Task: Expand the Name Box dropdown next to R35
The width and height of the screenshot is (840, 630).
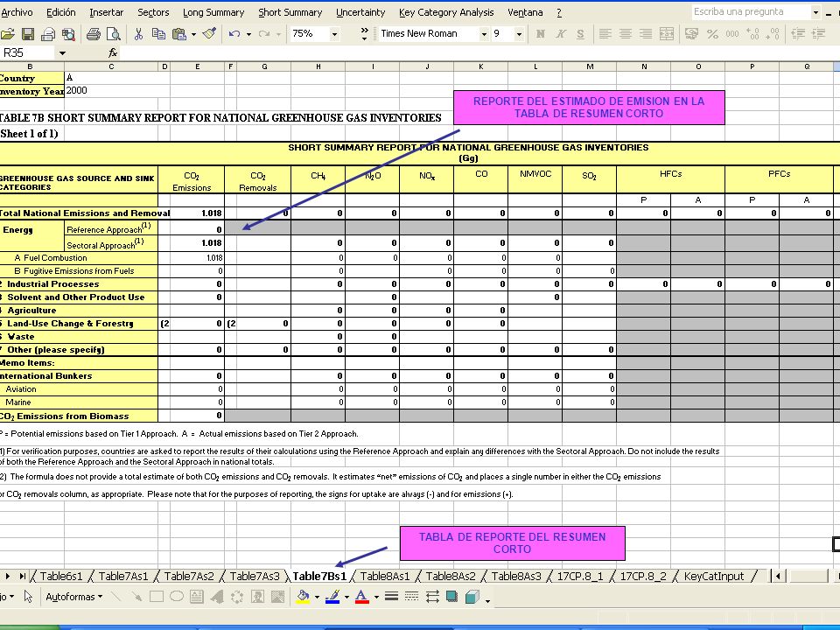Action: coord(63,53)
